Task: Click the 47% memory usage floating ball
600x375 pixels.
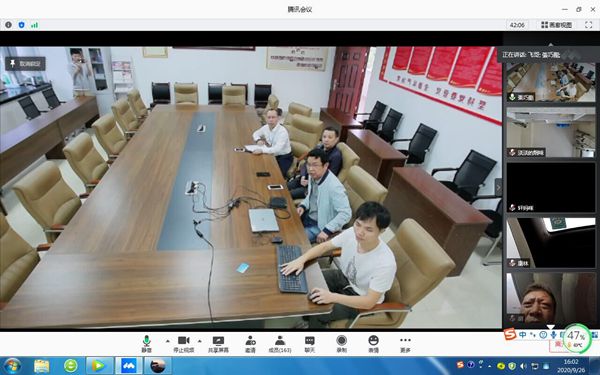Action: (x=576, y=338)
